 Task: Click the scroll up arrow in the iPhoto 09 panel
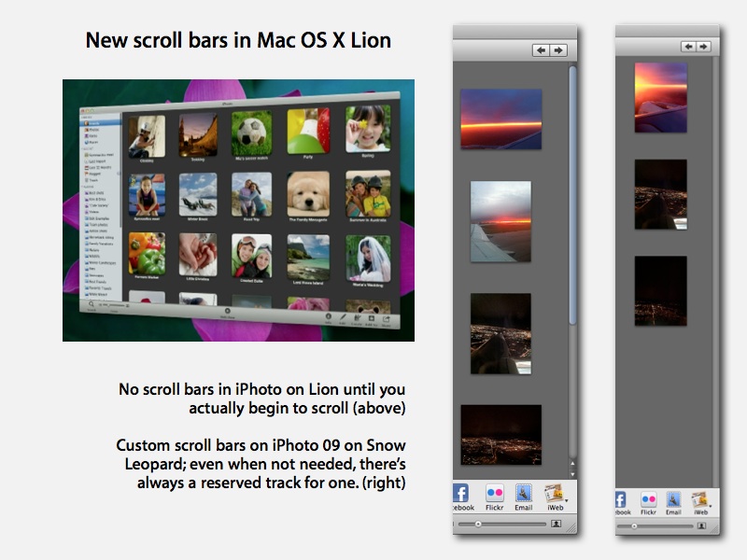(572, 463)
